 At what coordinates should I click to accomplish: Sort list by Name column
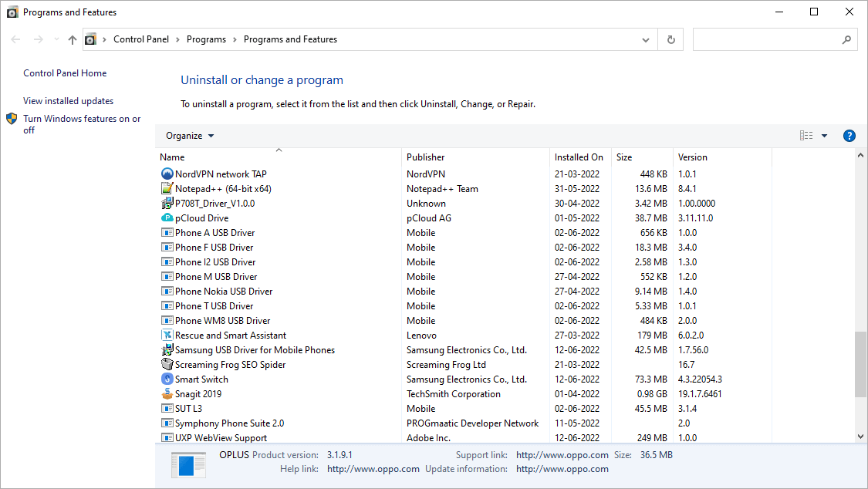coord(279,157)
